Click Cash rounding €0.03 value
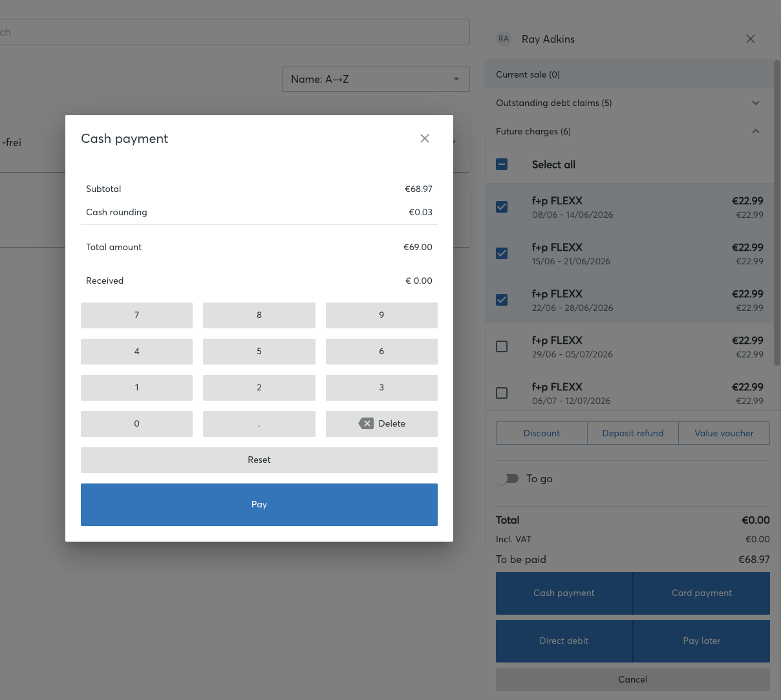 (x=420, y=212)
